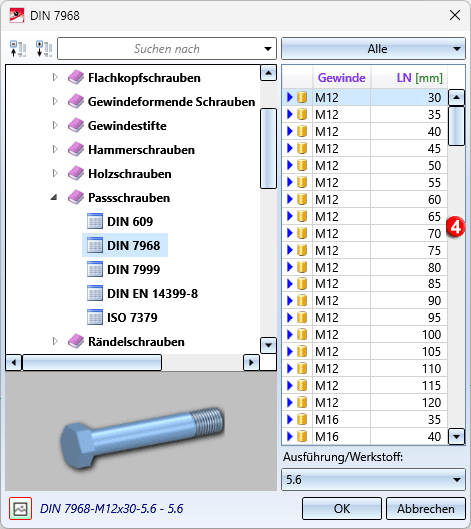Click the cylinder icon in the M12 75 row
Image resolution: width=471 pixels, height=529 pixels.
click(302, 250)
